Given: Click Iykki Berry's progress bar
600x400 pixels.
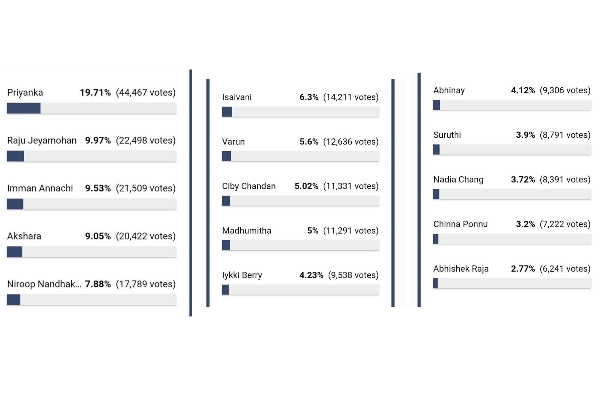Looking at the screenshot, I should pos(300,290).
